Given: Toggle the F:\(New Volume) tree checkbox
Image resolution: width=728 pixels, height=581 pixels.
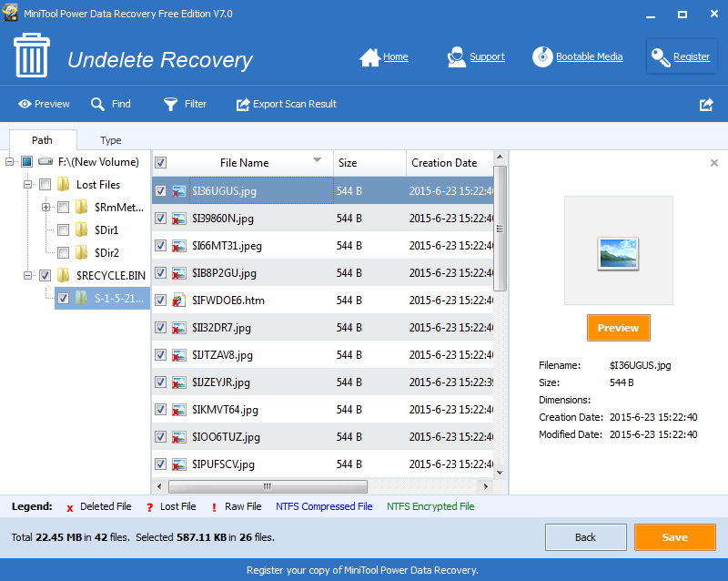Looking at the screenshot, I should [x=27, y=162].
